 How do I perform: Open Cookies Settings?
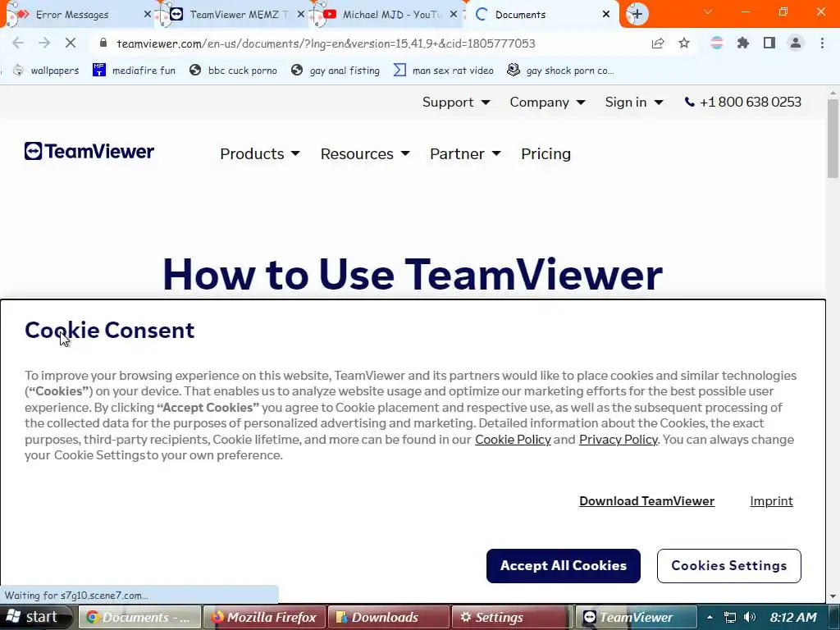pos(728,566)
